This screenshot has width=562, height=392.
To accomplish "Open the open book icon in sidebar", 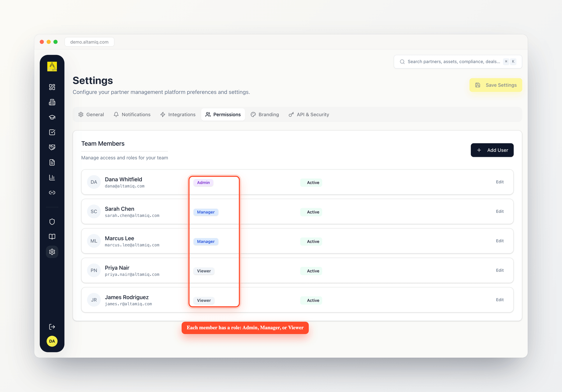I will (52, 237).
